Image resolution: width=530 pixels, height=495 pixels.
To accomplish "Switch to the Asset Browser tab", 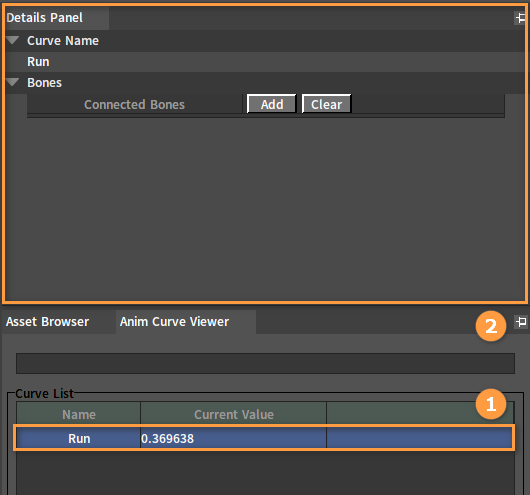I will point(47,322).
